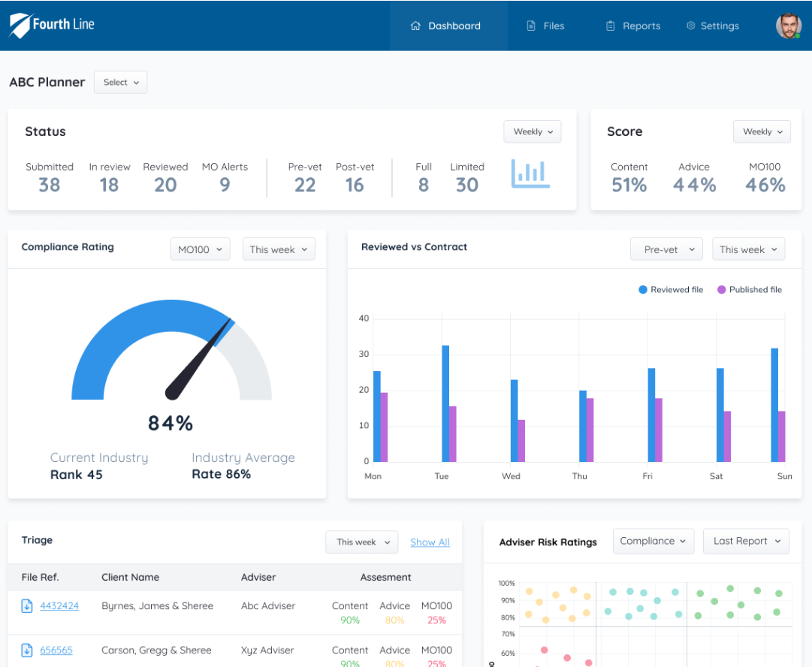Switch to the Reports tab
The height and width of the screenshot is (667, 812).
coord(633,26)
